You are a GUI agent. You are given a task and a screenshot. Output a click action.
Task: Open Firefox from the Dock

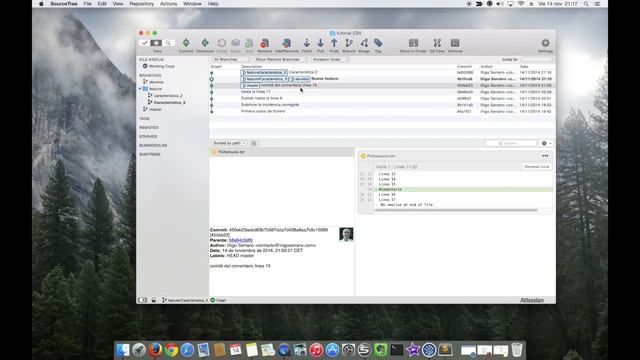(x=155, y=350)
